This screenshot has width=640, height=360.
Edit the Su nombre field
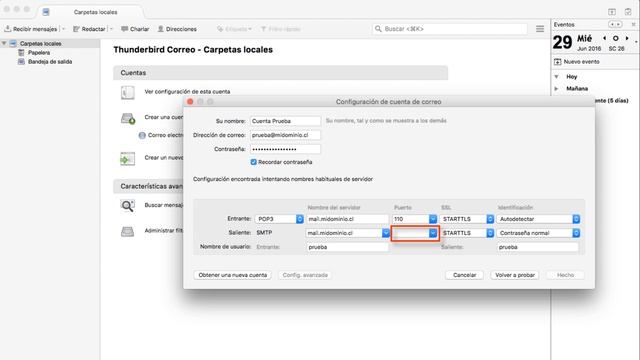[285, 121]
